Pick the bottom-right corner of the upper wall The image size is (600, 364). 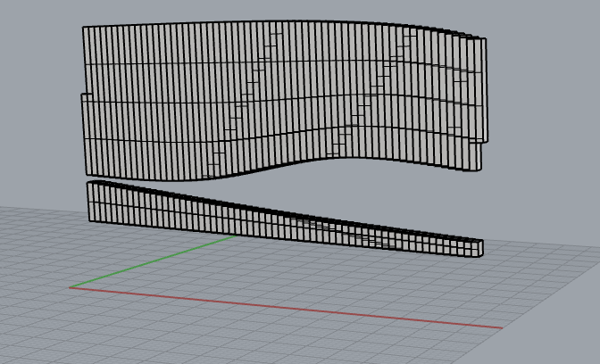click(479, 170)
